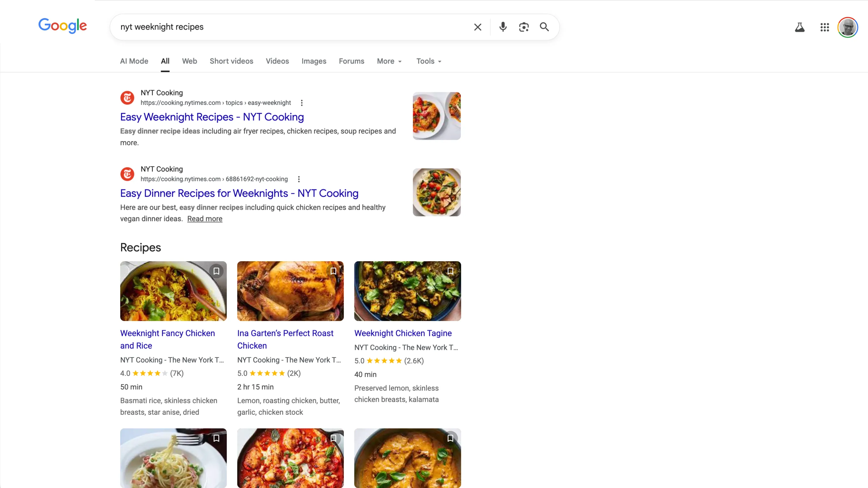The image size is (868, 488).
Task: Clear the search box with X icon
Action: [477, 27]
